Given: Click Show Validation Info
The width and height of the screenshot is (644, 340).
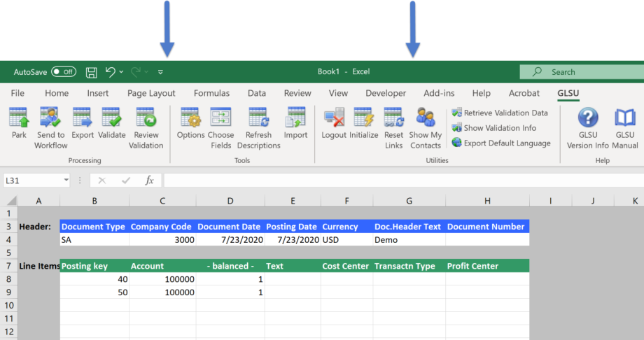Looking at the screenshot, I should pos(494,128).
